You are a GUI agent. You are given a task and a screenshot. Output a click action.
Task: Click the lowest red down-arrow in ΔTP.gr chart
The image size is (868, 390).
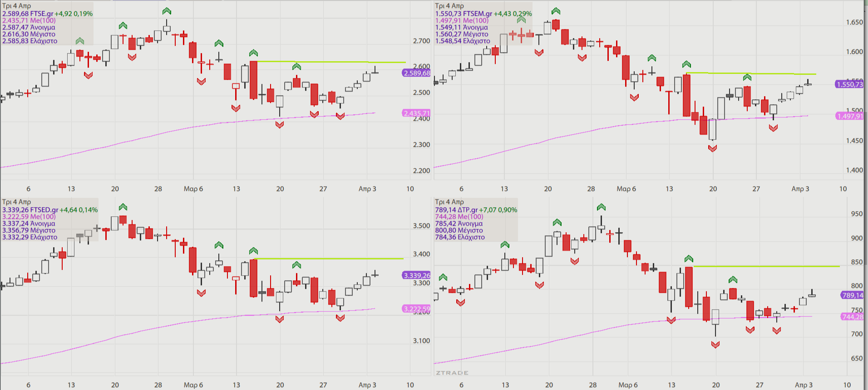715,345
